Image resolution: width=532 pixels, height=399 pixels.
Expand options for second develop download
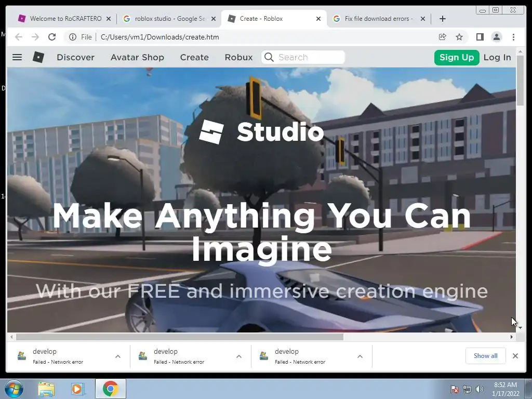click(x=239, y=356)
